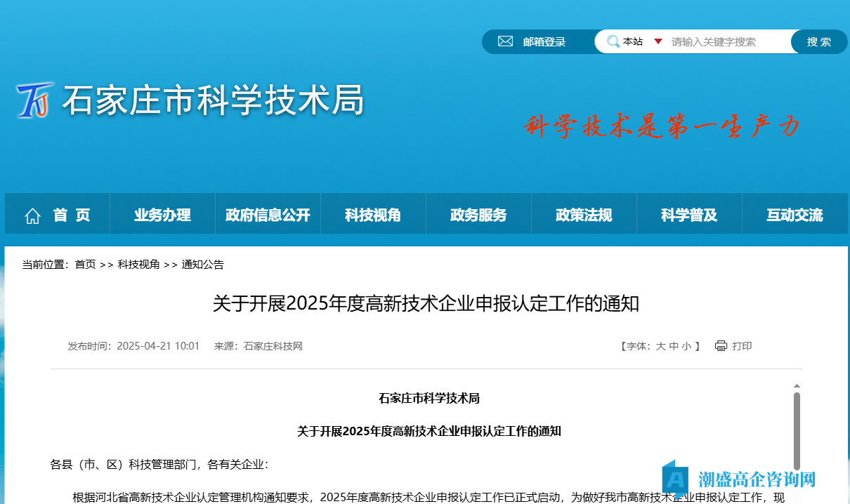The height and width of the screenshot is (504, 850).
Task: Click 首页 in the breadcrumb
Action: click(x=85, y=265)
